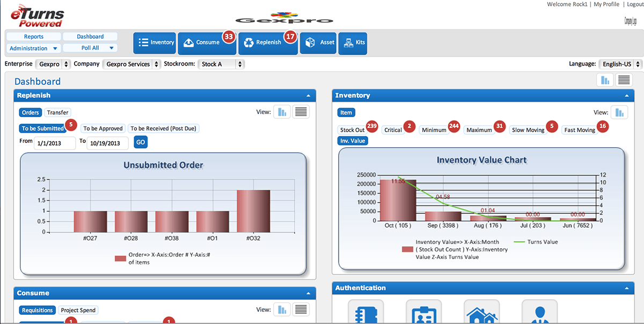
Task: Select To be Submitted filter
Action: click(x=42, y=128)
